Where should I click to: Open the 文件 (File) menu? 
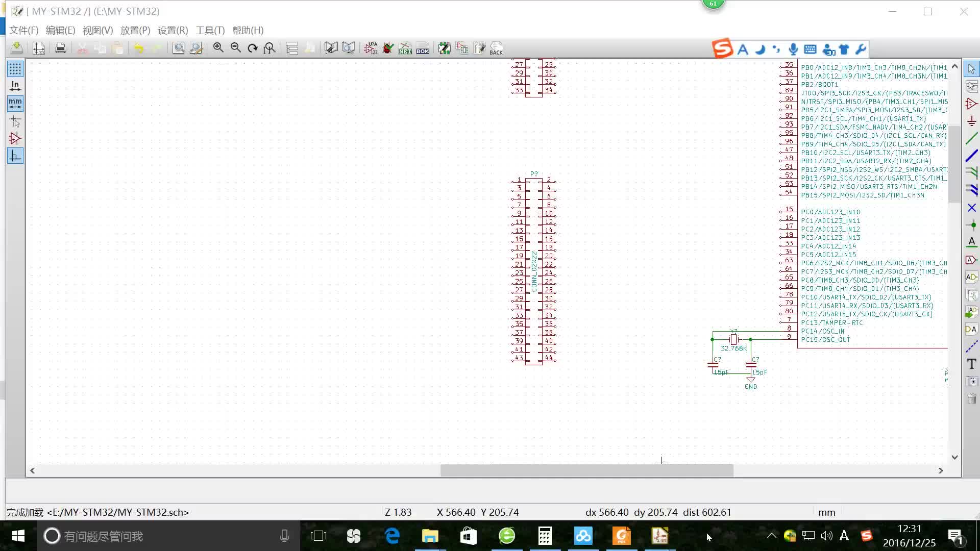point(24,30)
